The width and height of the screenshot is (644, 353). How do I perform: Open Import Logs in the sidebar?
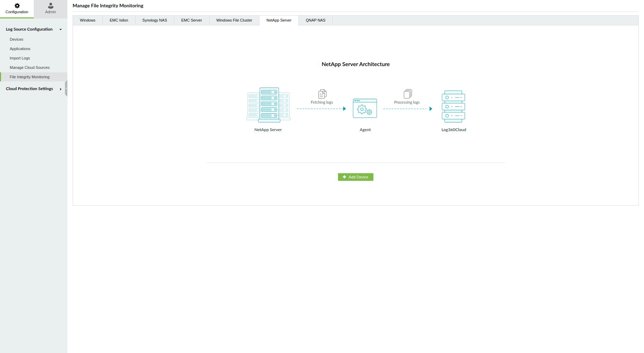point(20,58)
